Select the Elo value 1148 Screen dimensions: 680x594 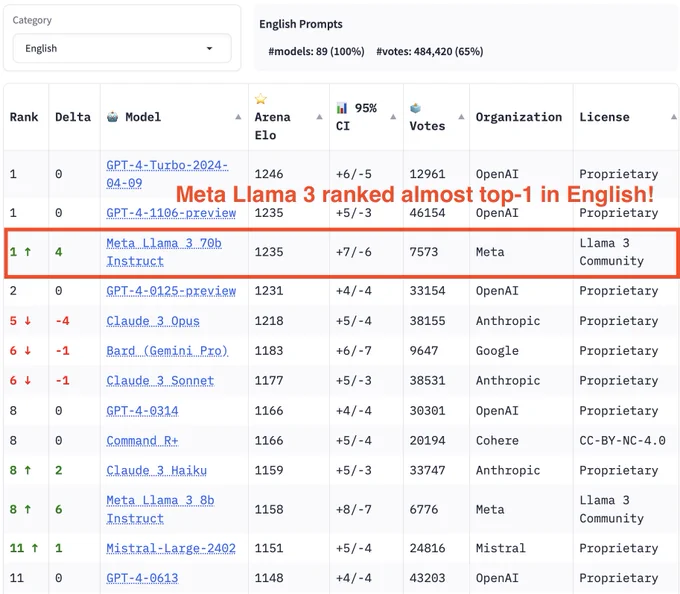269,578
